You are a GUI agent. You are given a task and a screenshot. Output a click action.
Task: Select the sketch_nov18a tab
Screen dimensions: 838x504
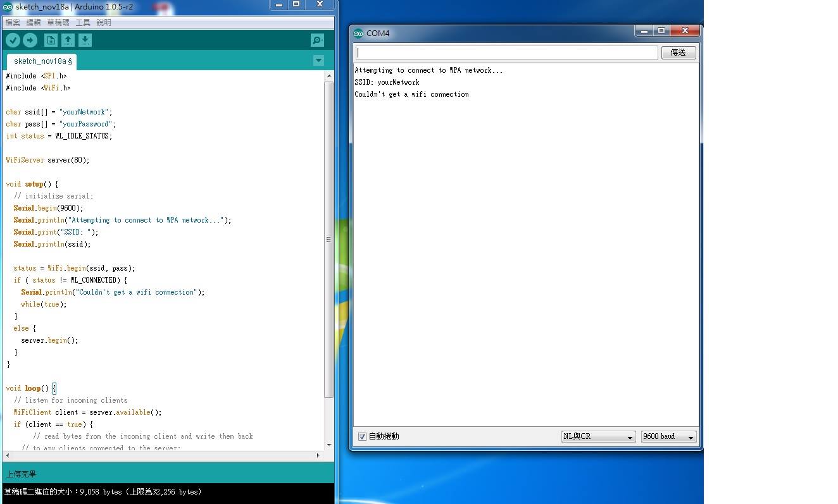(42, 61)
